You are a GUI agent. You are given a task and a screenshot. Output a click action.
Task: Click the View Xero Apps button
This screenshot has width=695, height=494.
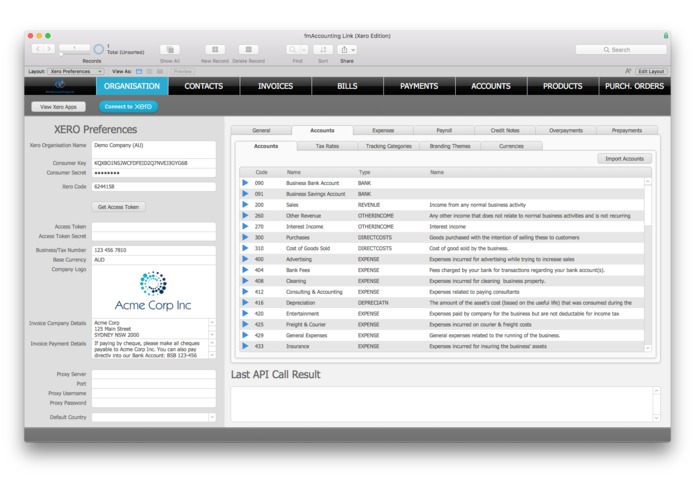(59, 107)
